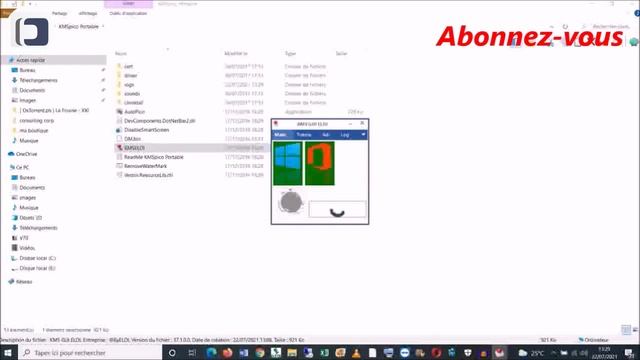
Task: Open Documents under quick access
Action: coord(32,90)
